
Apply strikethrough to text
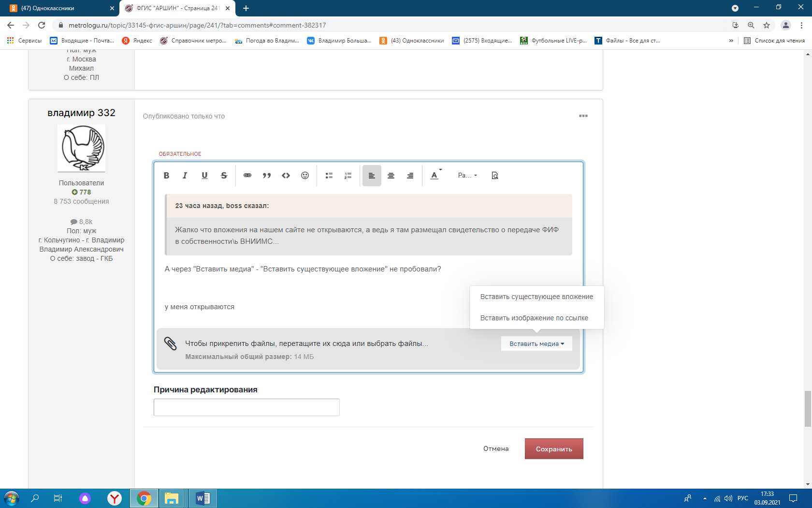[224, 176]
